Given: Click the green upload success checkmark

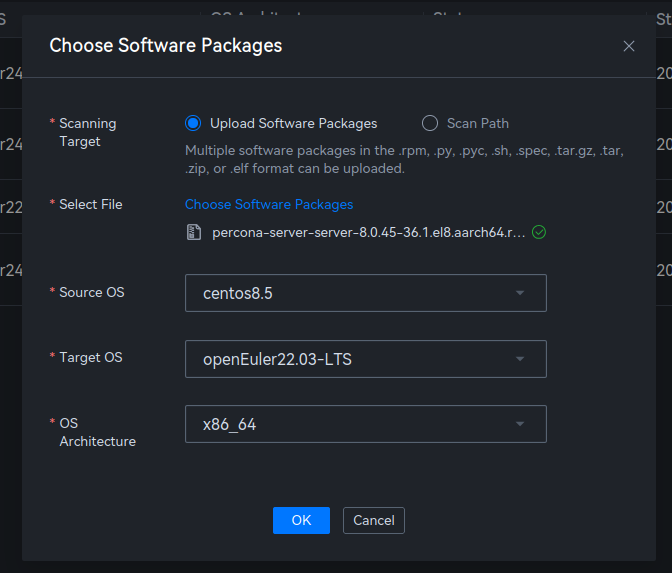Looking at the screenshot, I should click(539, 232).
